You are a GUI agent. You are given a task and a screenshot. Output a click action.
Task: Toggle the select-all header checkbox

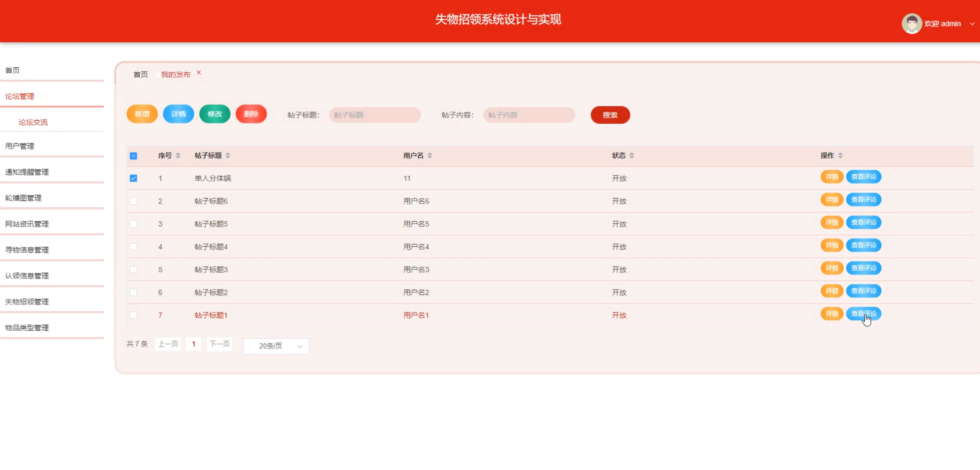134,156
